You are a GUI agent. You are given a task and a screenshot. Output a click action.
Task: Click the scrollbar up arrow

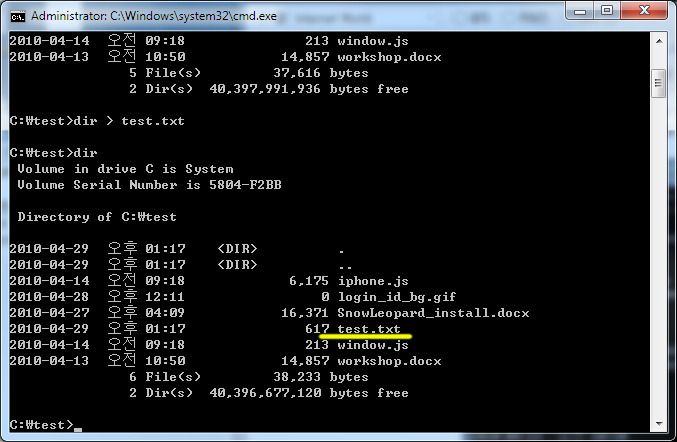[658, 41]
